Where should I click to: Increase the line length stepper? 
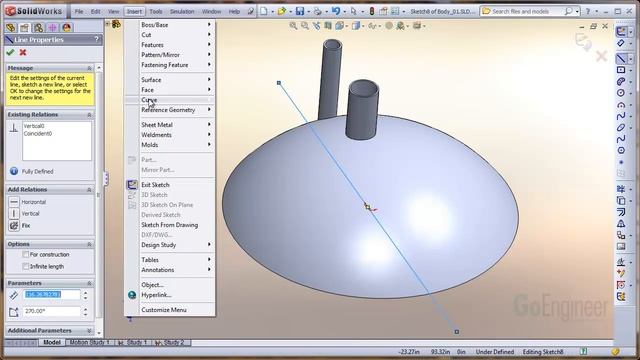coord(85,292)
